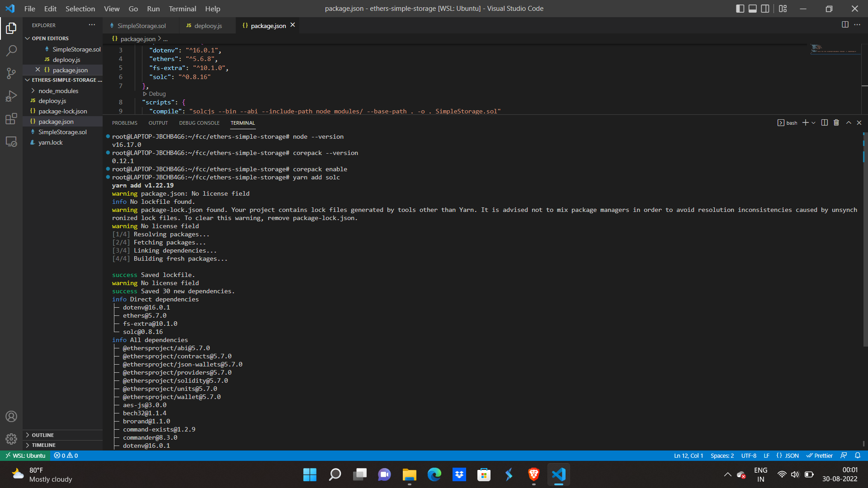Go to line via Ln 12, Col 1
Viewport: 868px width, 488px height.
click(689, 455)
